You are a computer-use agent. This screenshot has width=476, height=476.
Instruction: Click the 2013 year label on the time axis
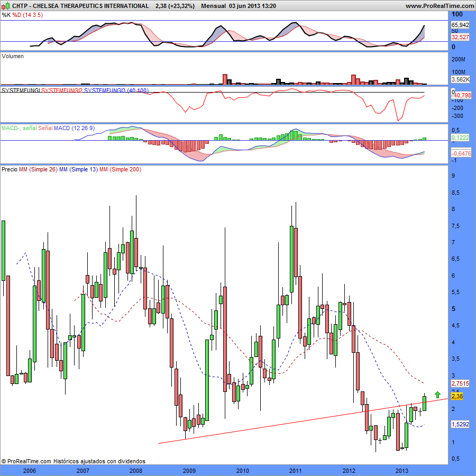402,471
